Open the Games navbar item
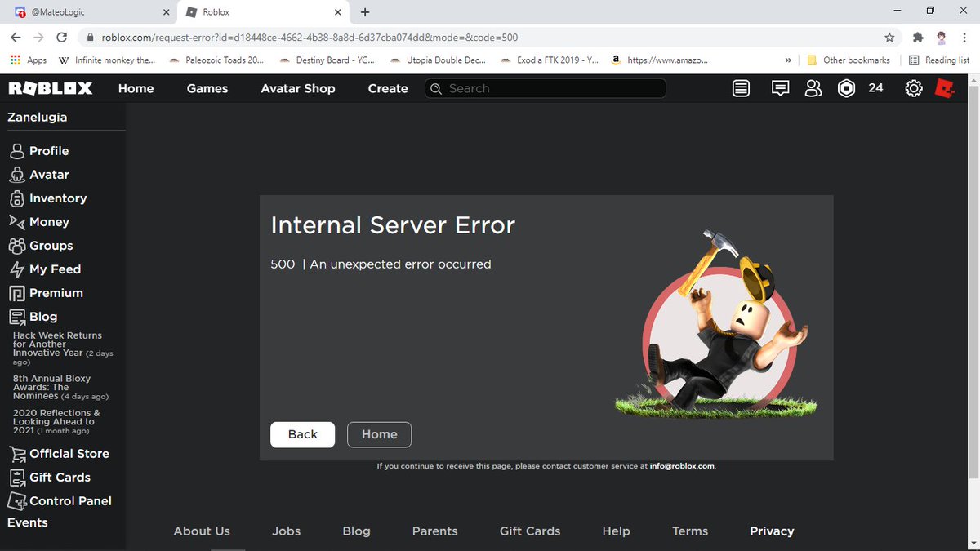 207,88
